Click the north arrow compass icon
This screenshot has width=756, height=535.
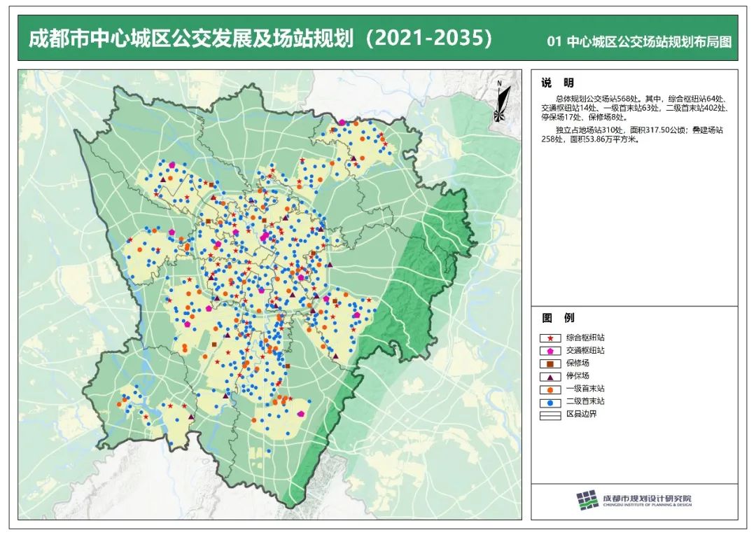click(x=501, y=102)
